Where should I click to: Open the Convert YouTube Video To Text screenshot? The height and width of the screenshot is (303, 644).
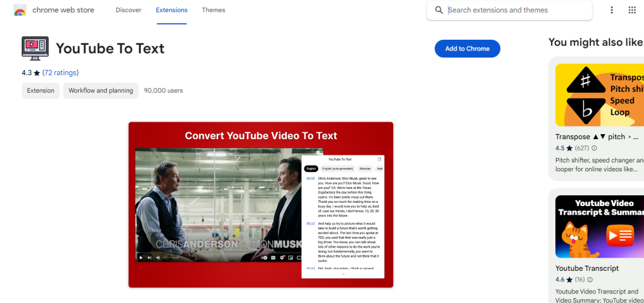point(261,205)
